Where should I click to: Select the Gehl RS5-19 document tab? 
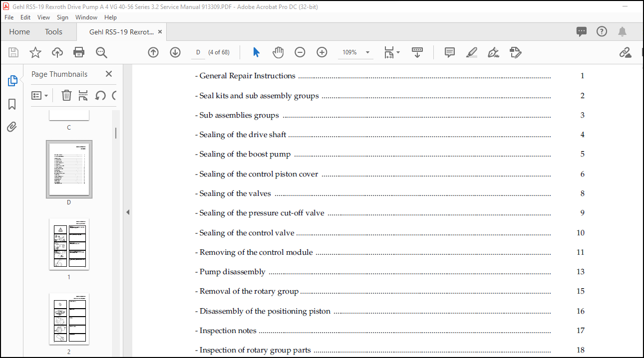tap(121, 32)
